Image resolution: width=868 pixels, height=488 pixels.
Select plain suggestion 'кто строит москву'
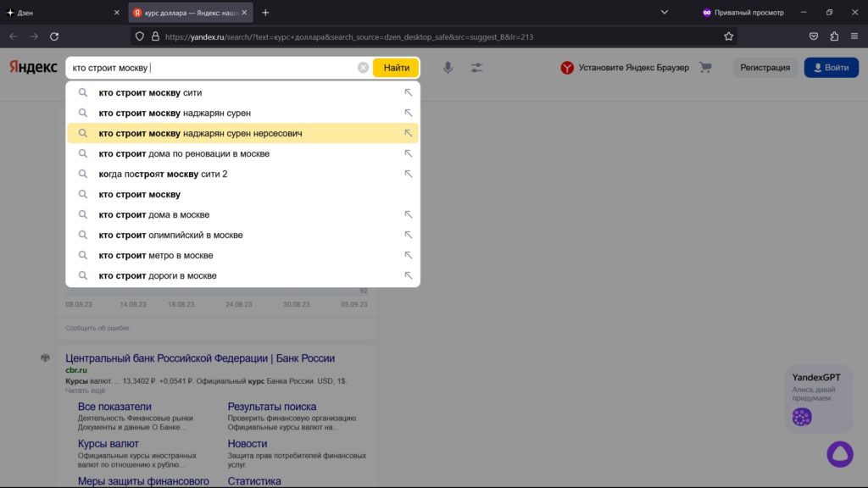click(242, 194)
